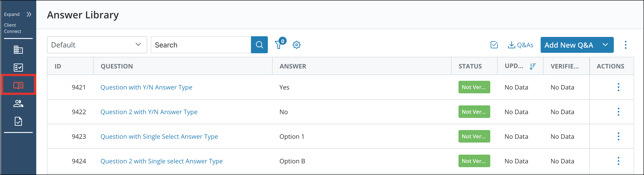Viewport: 644px width, 175px height.
Task: Open the Answer Library book icon
Action: pos(19,85)
